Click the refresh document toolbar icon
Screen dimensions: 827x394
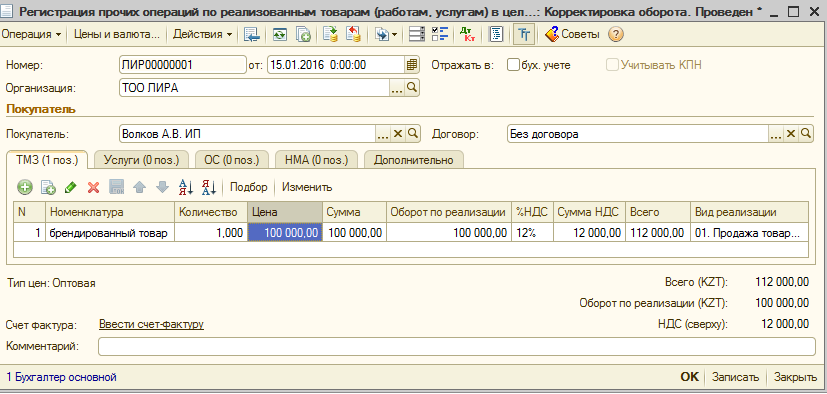point(280,35)
